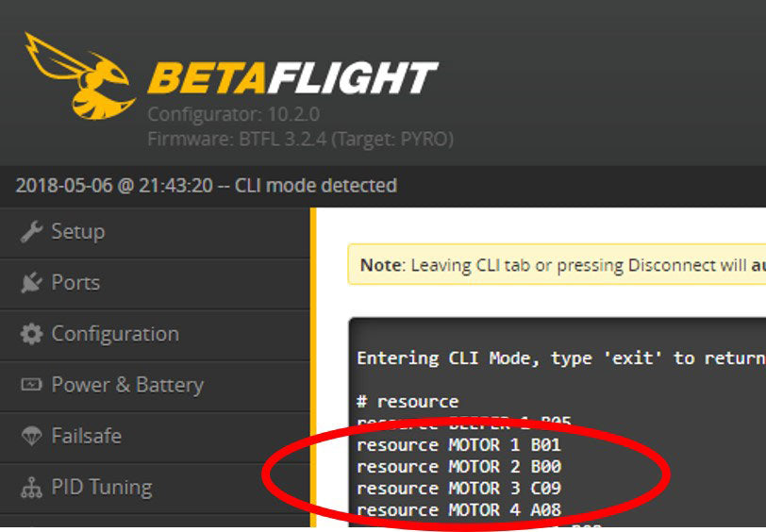The width and height of the screenshot is (766, 532).
Task: Click the battery icon beside Power & Battery
Action: pyautogui.click(x=31, y=385)
